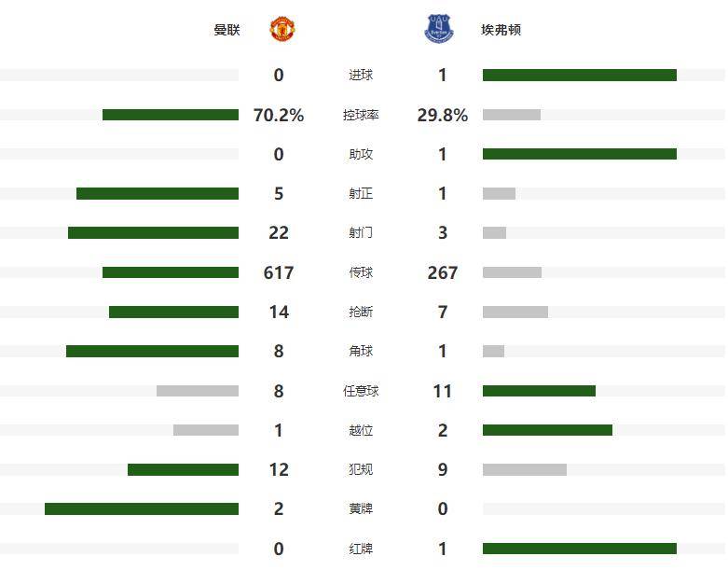The width and height of the screenshot is (728, 584).
Task: Select the 进球 goals stat label
Action: [361, 76]
